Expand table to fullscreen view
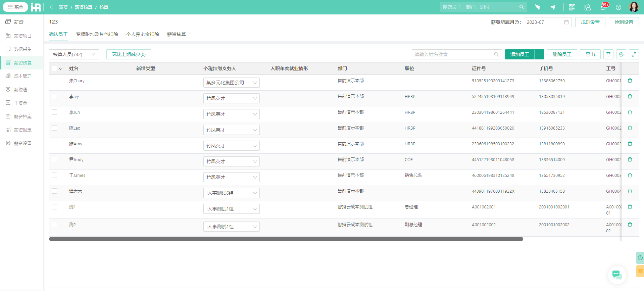 pyautogui.click(x=634, y=54)
